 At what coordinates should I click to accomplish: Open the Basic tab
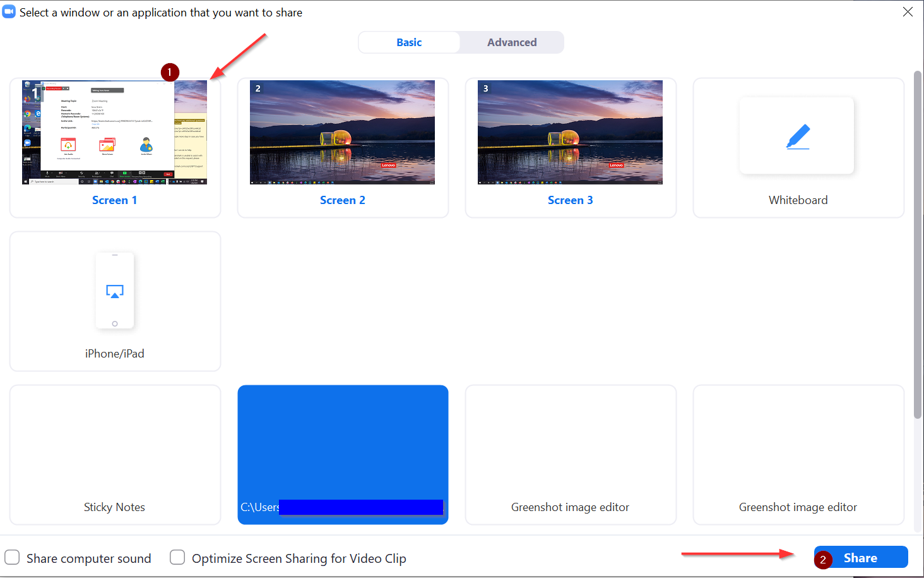tap(409, 42)
